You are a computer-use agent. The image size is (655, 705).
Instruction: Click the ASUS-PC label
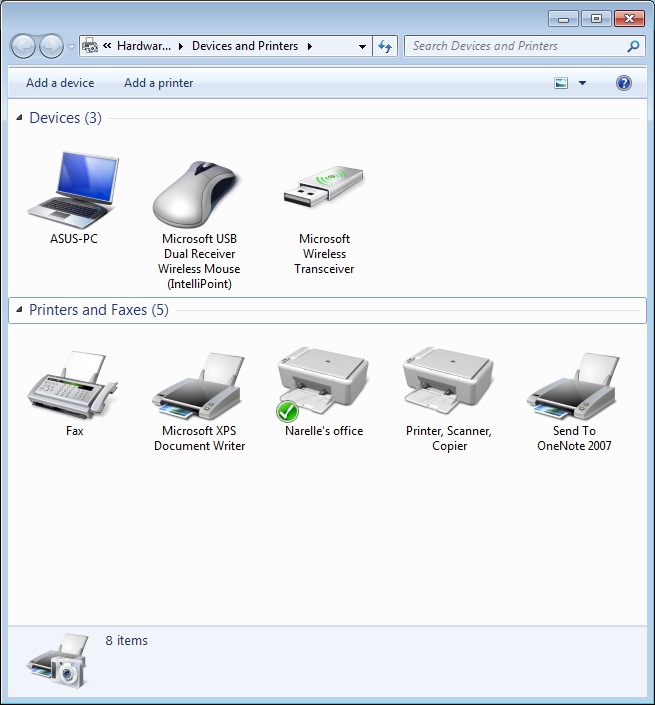click(x=74, y=239)
